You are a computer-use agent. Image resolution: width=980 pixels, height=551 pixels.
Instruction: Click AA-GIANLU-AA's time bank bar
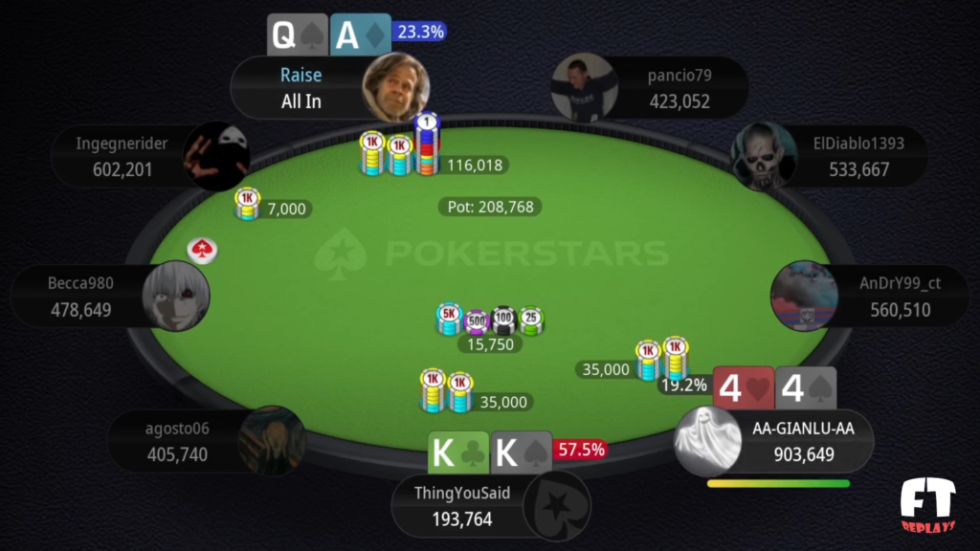click(778, 483)
